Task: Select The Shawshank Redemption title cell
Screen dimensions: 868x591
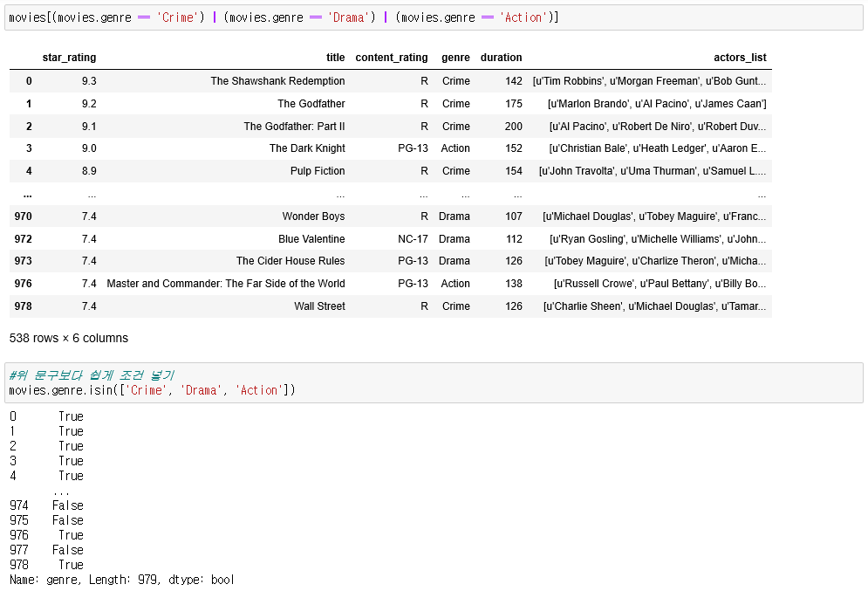Action: [278, 81]
